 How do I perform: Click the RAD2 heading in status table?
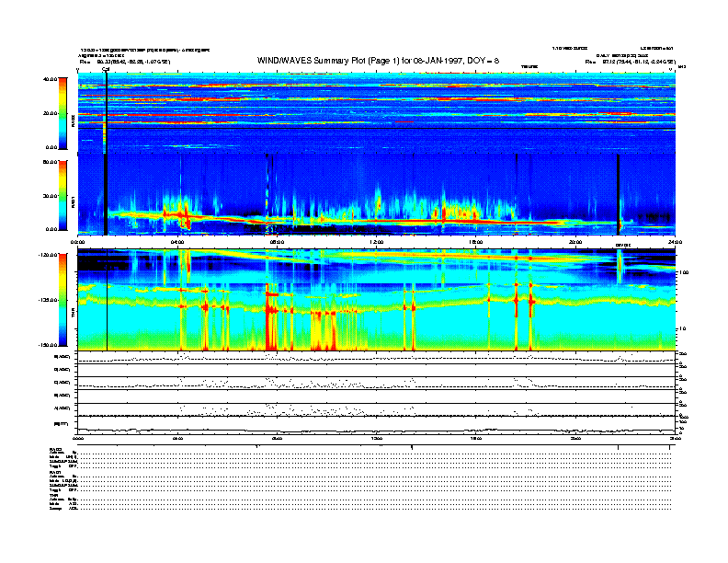[56, 449]
